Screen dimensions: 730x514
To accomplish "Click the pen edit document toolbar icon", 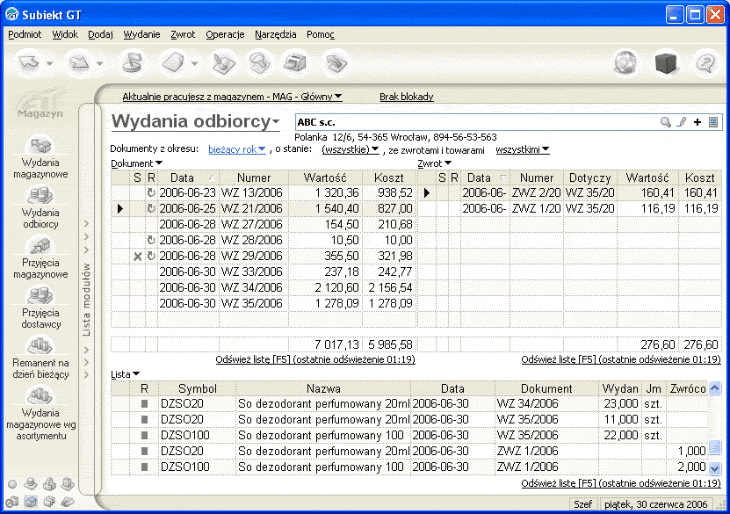I will coord(223,63).
